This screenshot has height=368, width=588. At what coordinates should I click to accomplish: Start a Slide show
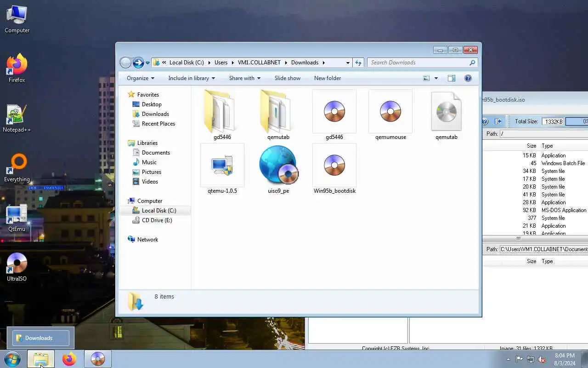pyautogui.click(x=288, y=78)
